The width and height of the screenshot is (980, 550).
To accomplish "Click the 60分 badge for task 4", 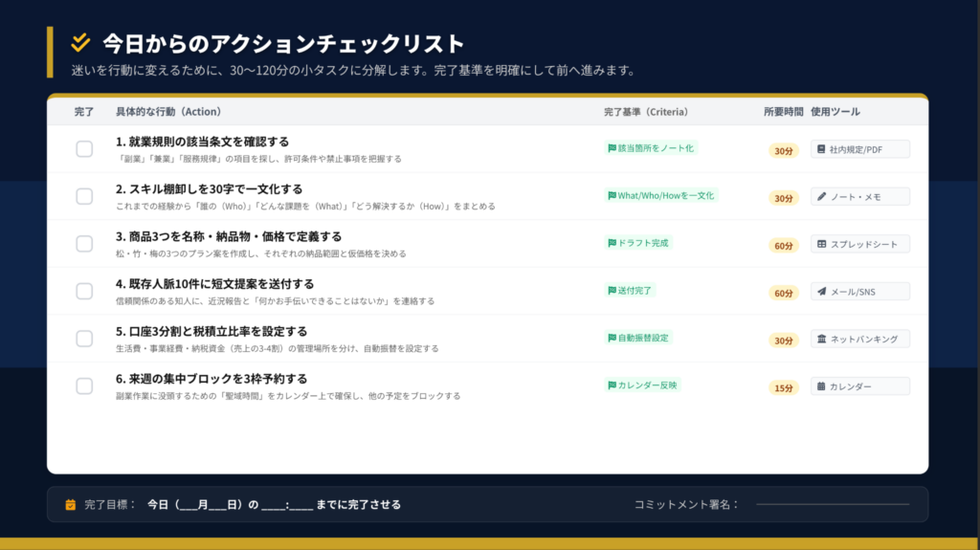I will click(x=784, y=293).
